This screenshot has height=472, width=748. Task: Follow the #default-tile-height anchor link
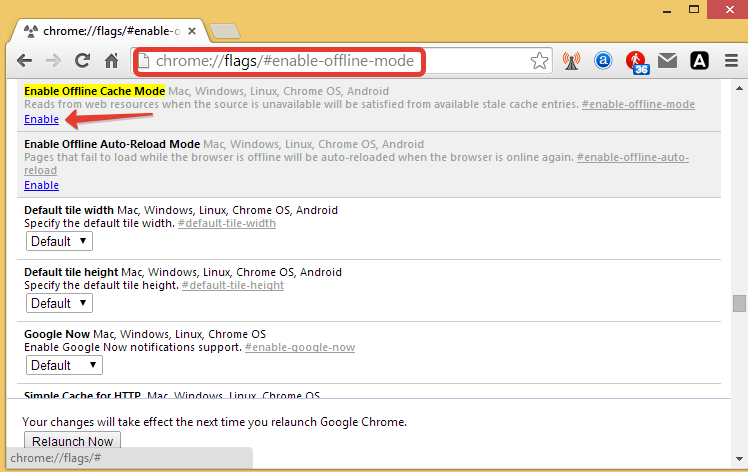coord(233,285)
